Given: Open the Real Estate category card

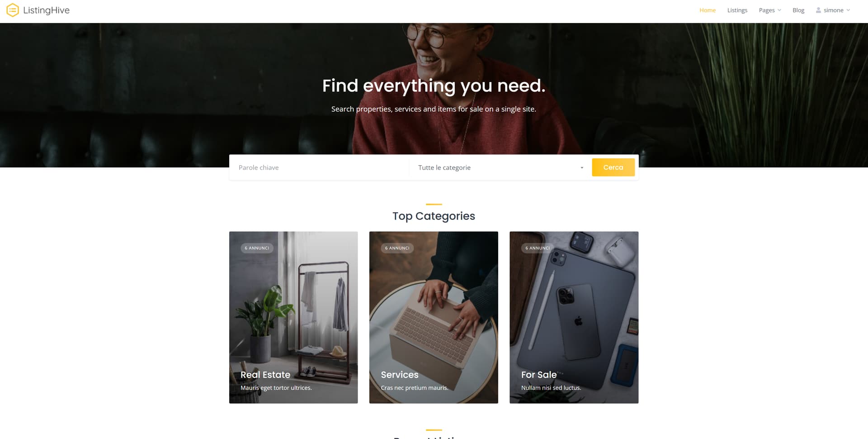Looking at the screenshot, I should tap(293, 317).
